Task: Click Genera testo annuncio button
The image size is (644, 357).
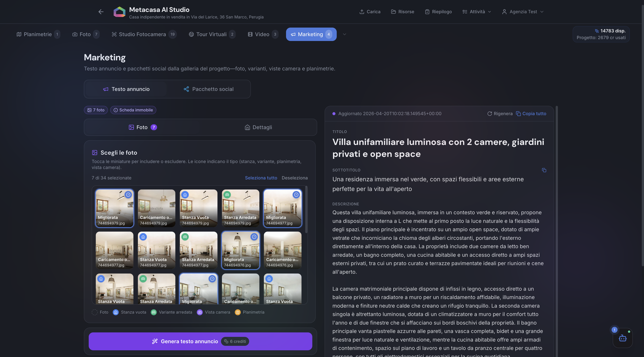Action: tap(200, 341)
